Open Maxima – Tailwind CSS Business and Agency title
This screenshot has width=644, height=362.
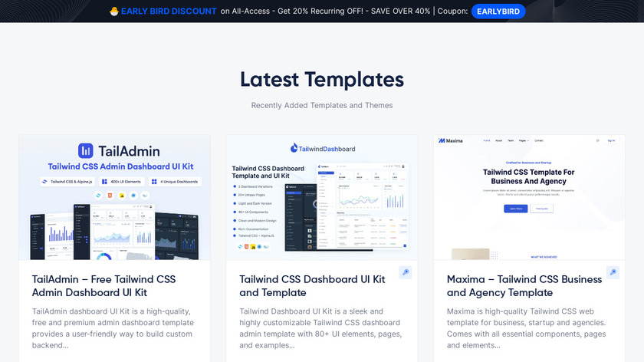(x=524, y=286)
